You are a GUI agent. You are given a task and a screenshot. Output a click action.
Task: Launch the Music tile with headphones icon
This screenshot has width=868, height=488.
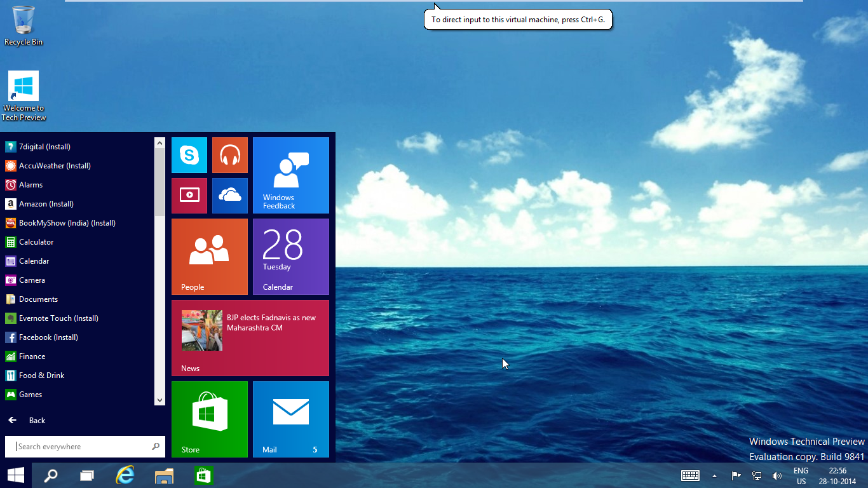click(x=229, y=154)
